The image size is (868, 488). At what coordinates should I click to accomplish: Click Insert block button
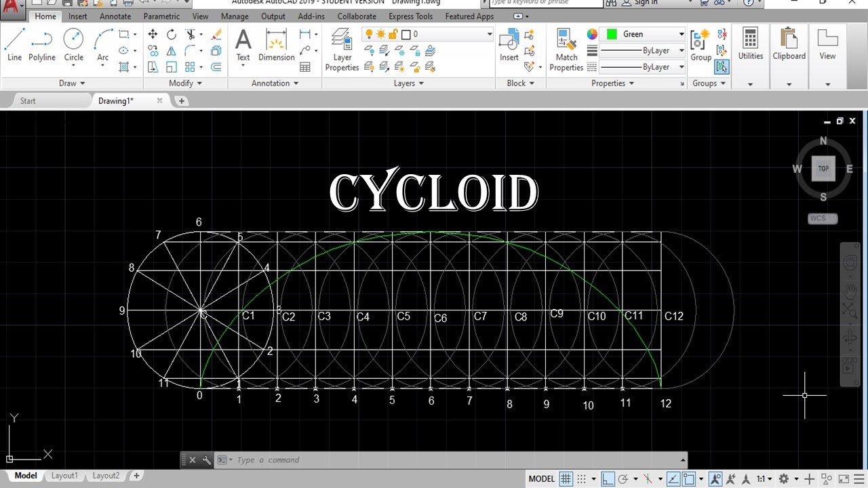509,45
